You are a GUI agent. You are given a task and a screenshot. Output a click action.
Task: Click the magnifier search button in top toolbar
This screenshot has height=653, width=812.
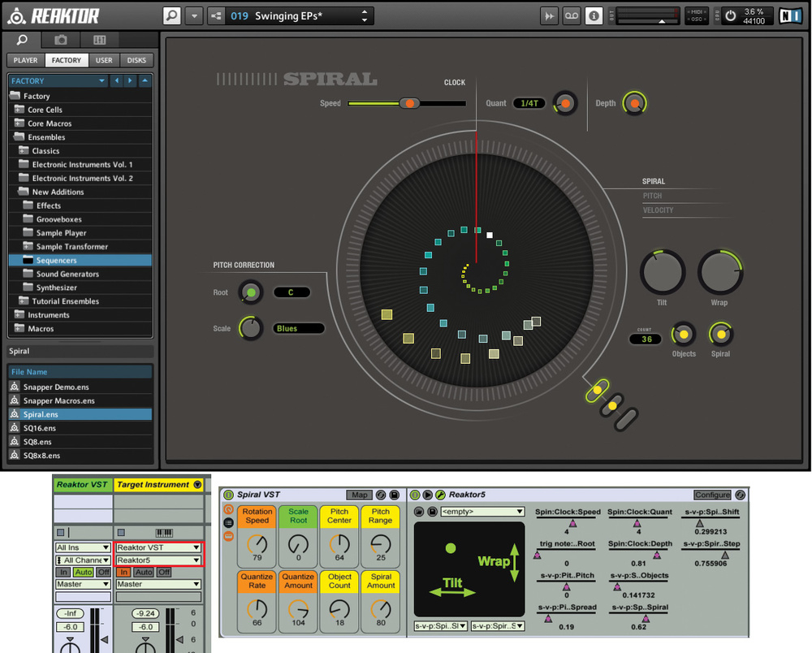[x=171, y=15]
